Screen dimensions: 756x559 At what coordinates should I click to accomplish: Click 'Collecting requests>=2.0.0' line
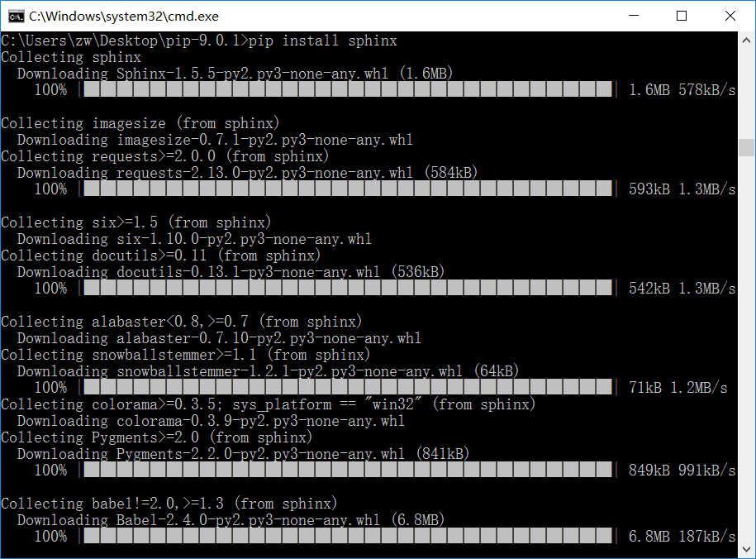[165, 156]
